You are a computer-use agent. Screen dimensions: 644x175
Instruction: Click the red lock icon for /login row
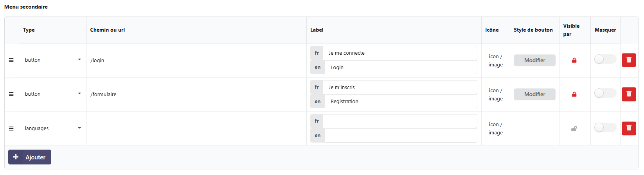[574, 60]
